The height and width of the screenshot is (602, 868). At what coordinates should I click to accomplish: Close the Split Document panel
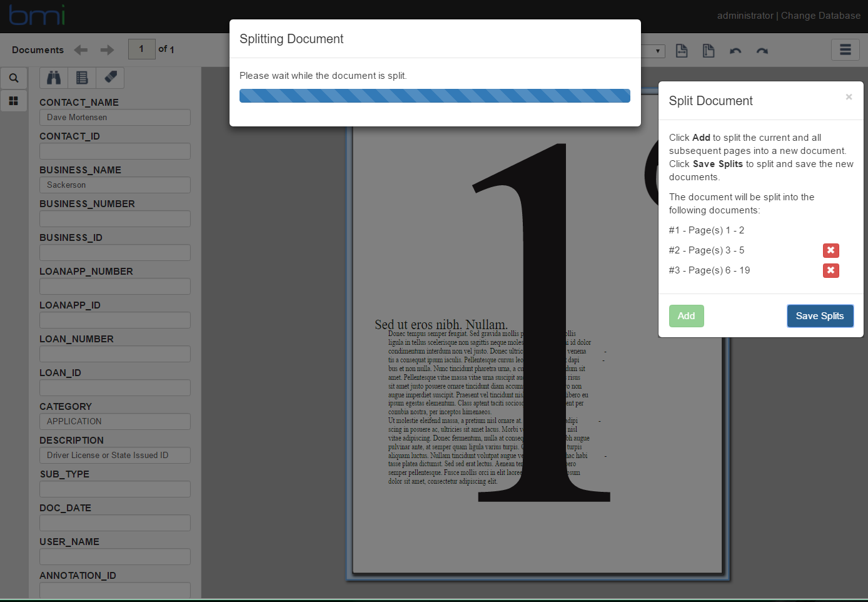849,96
